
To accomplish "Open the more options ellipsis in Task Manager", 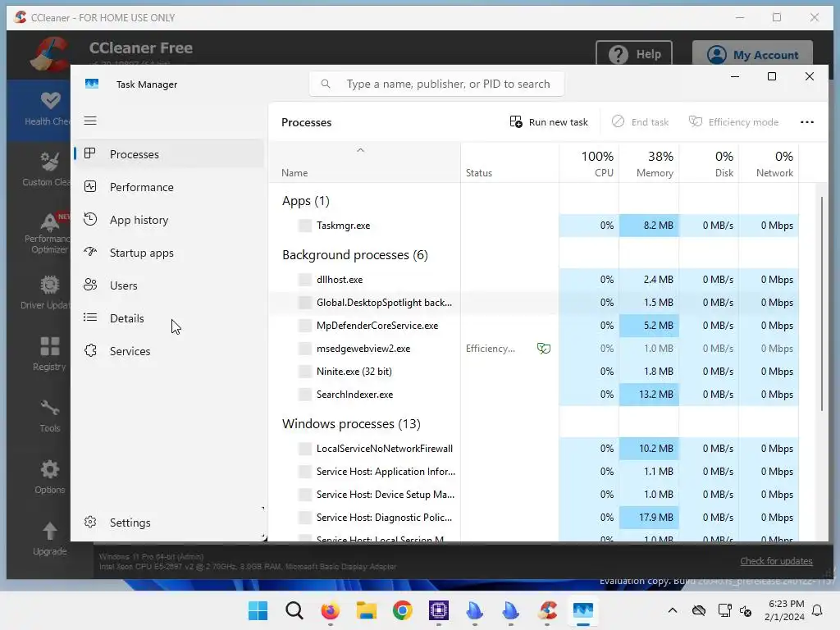I will tap(807, 122).
